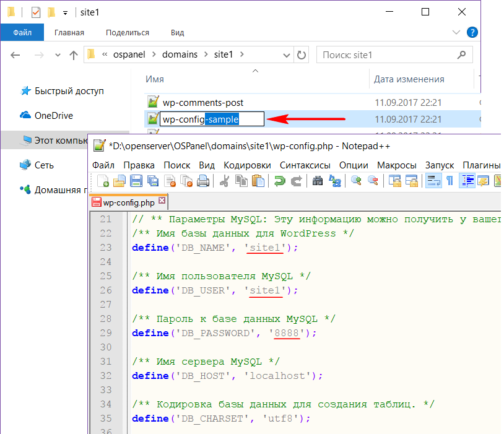Image resolution: width=504 pixels, height=434 pixels.
Task: Click the Save All icon in Notepad++
Action: (x=153, y=181)
